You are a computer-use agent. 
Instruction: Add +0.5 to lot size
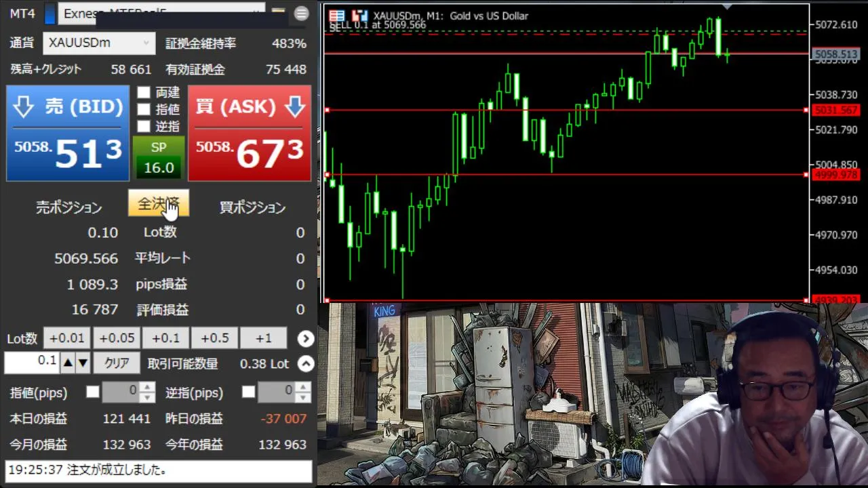tap(214, 338)
